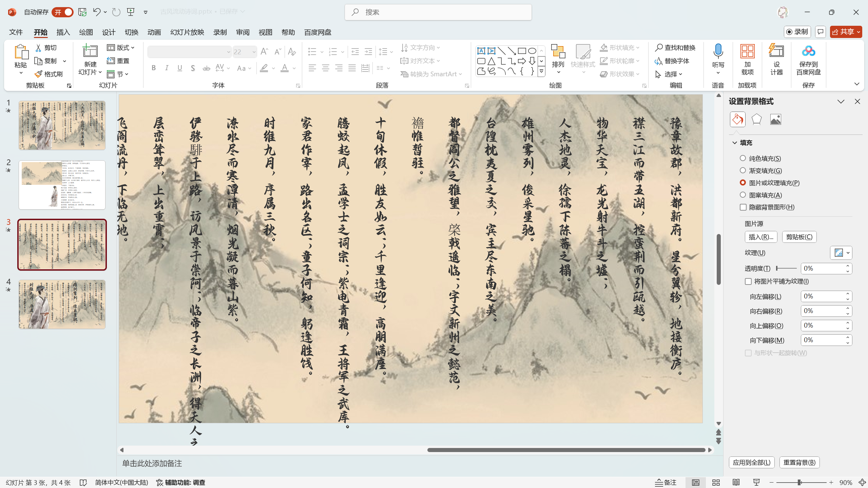Viewport: 868px width, 488px height.
Task: Open the Designer icon
Action: click(x=776, y=52)
